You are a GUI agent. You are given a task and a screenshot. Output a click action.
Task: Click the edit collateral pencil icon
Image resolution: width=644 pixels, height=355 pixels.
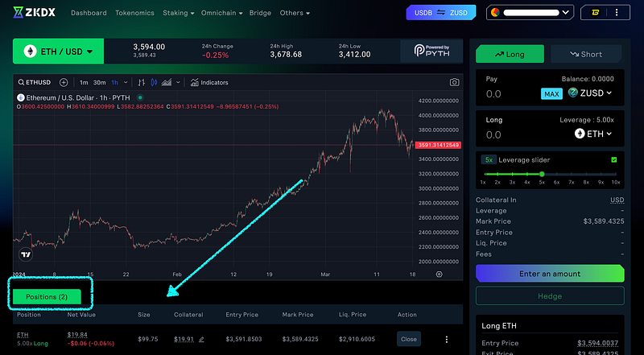201,339
